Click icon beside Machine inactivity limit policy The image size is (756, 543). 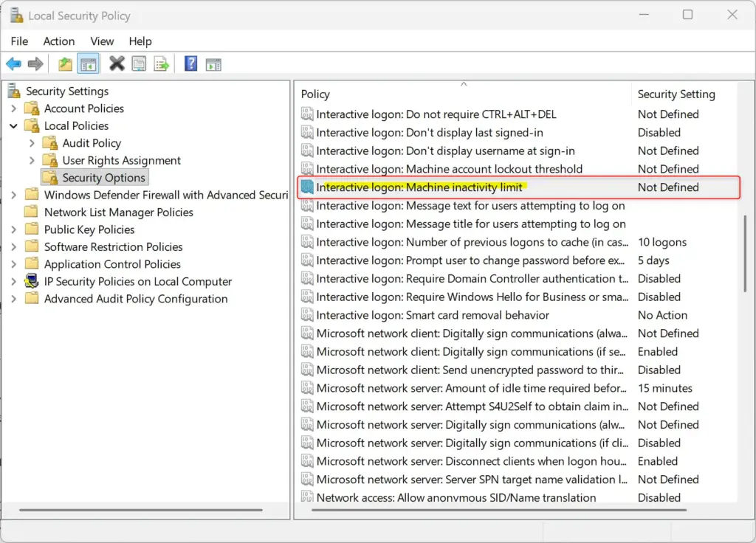[307, 187]
